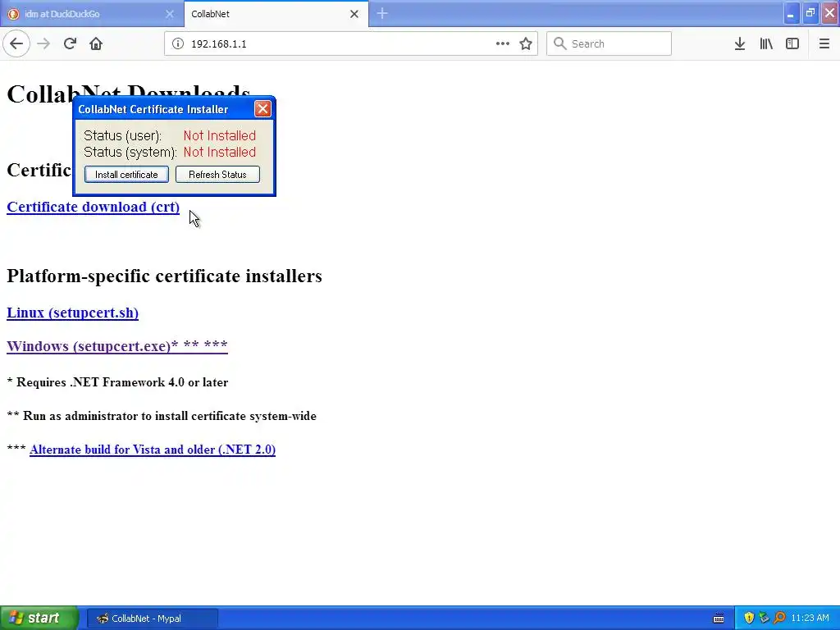The width and height of the screenshot is (840, 630).
Task: Click the CollabNet Certificate Installer title bar
Action: coord(163,109)
